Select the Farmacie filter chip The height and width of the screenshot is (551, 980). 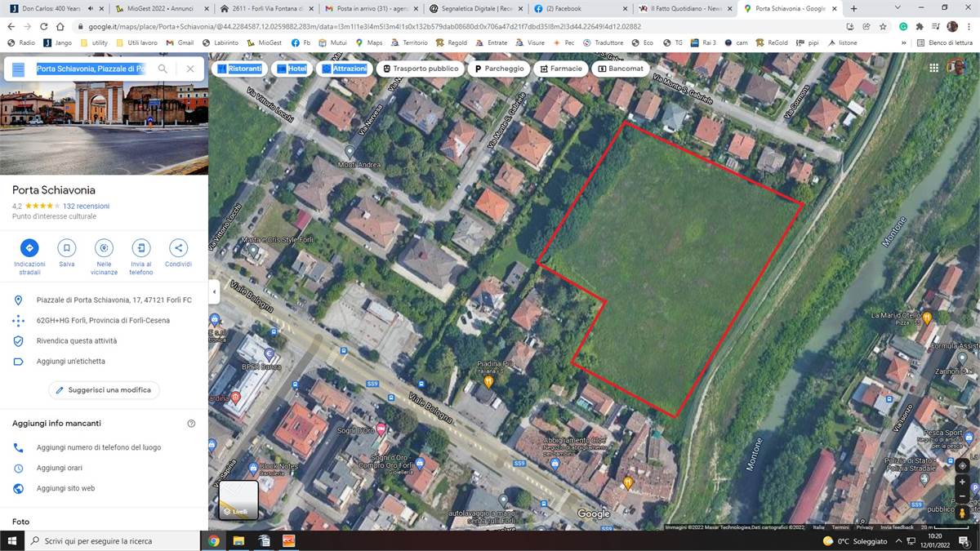point(560,69)
